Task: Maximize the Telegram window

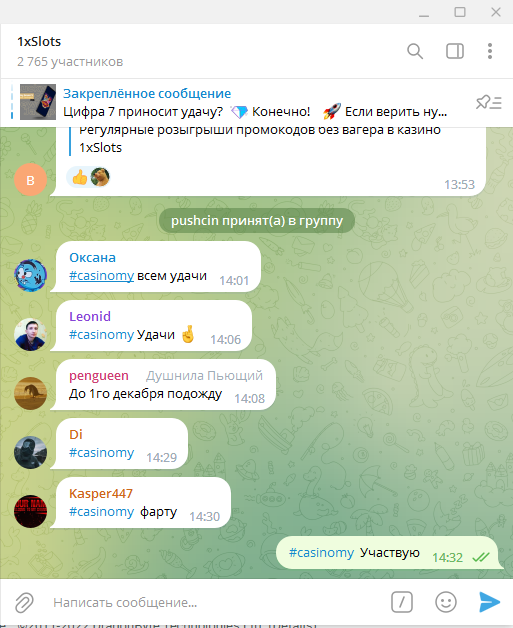Action: click(x=460, y=12)
